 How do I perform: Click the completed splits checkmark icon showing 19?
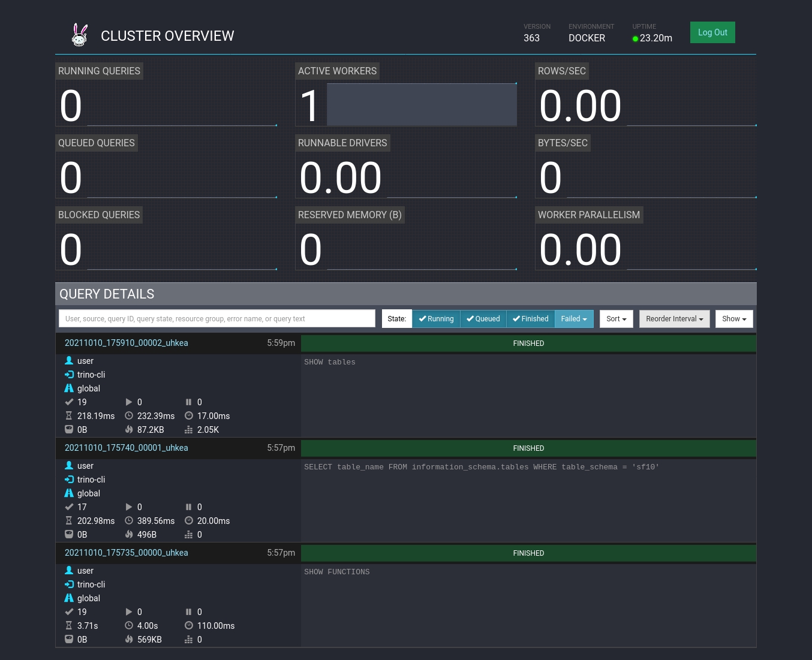tap(69, 402)
